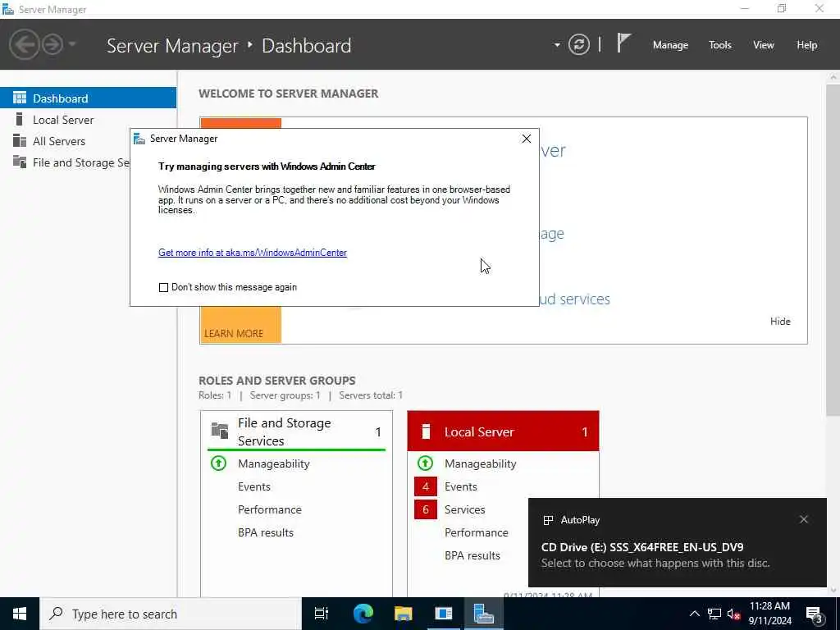This screenshot has height=630, width=840.
Task: Click the forward navigation arrow
Action: (52, 44)
